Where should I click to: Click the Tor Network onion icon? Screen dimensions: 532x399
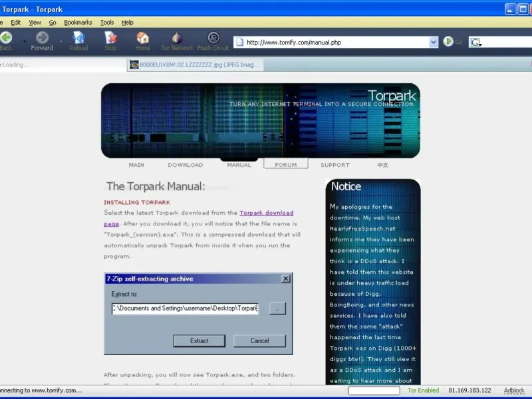pyautogui.click(x=177, y=37)
